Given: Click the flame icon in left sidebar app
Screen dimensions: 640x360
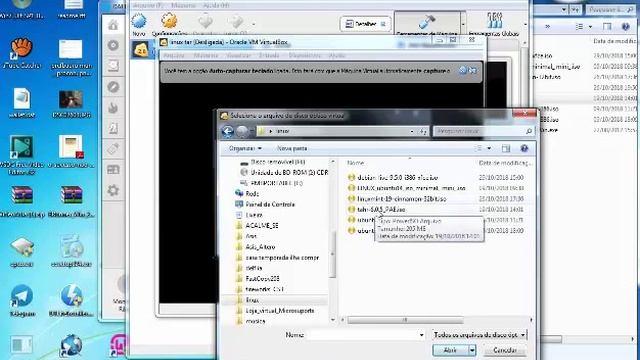Looking at the screenshot, I should 113,108.
